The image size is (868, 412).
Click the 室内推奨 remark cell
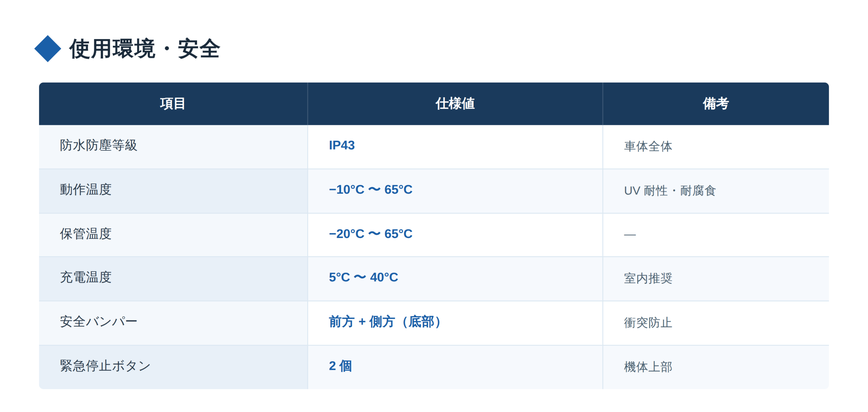pyautogui.click(x=648, y=278)
